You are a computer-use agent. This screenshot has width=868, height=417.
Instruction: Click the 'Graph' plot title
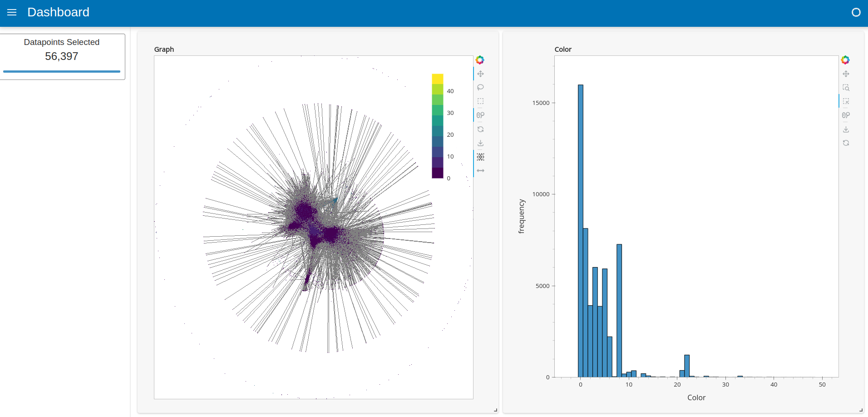[x=164, y=49]
